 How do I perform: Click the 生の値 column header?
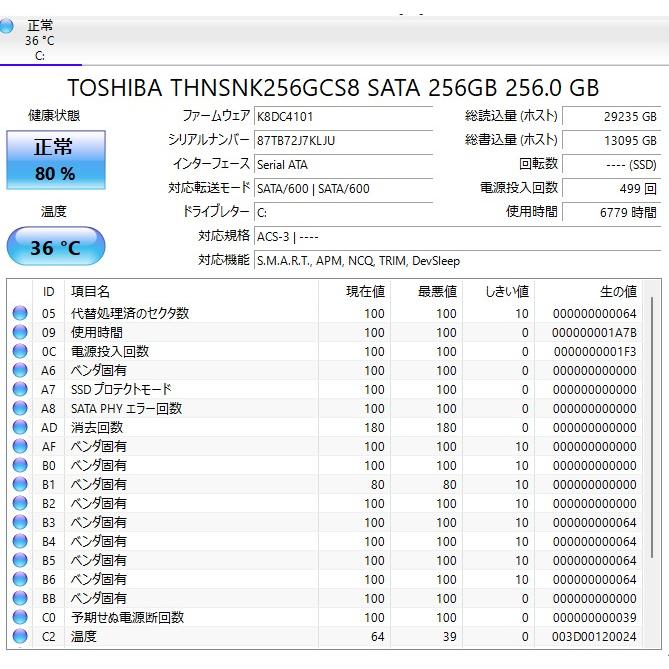[x=588, y=292]
